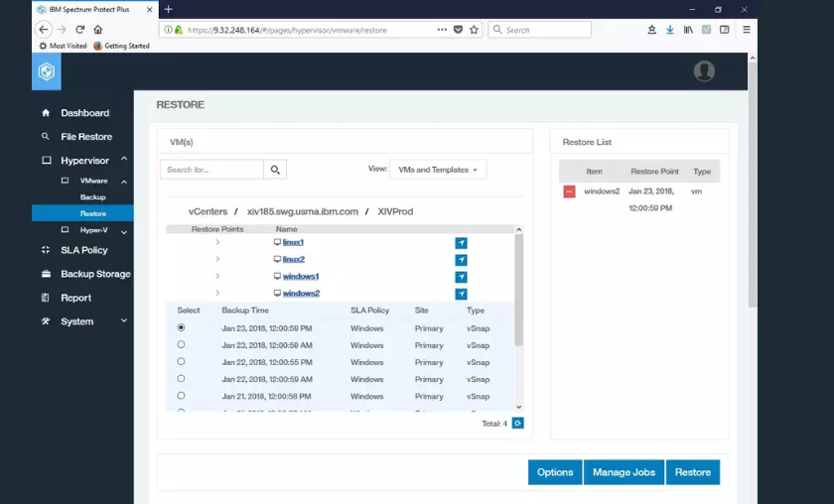Expand restore points for linux1

(x=217, y=242)
